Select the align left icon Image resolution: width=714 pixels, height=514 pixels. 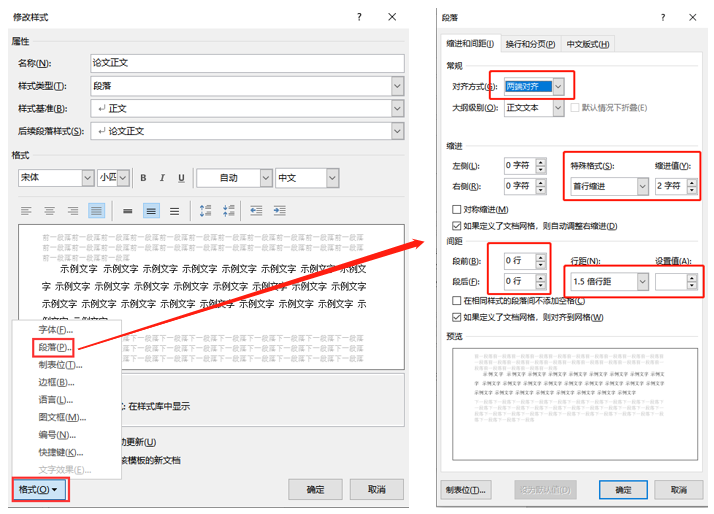click(x=26, y=211)
